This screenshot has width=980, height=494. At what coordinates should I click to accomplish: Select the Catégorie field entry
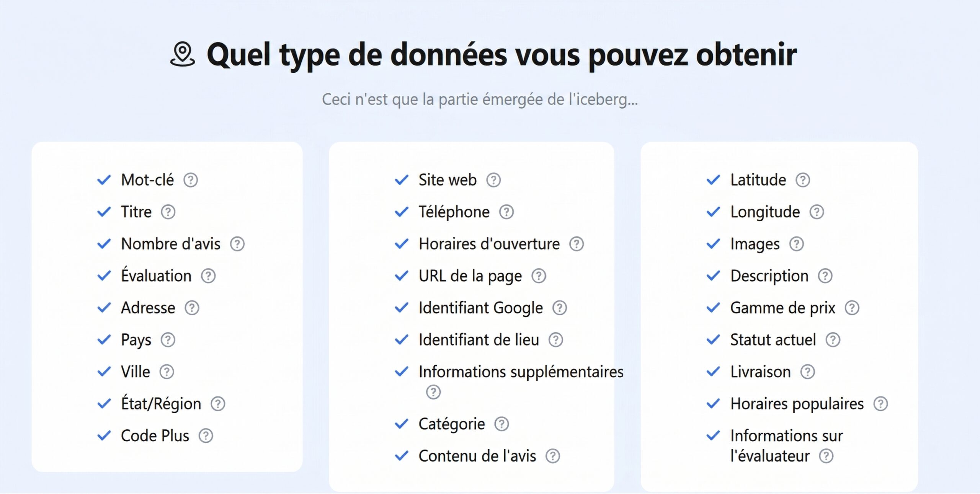click(452, 423)
